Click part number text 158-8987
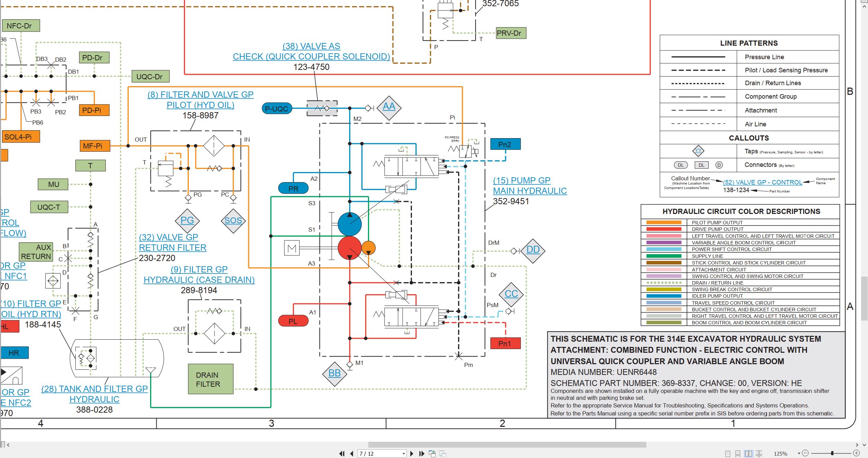This screenshot has height=458, width=868. tap(200, 116)
